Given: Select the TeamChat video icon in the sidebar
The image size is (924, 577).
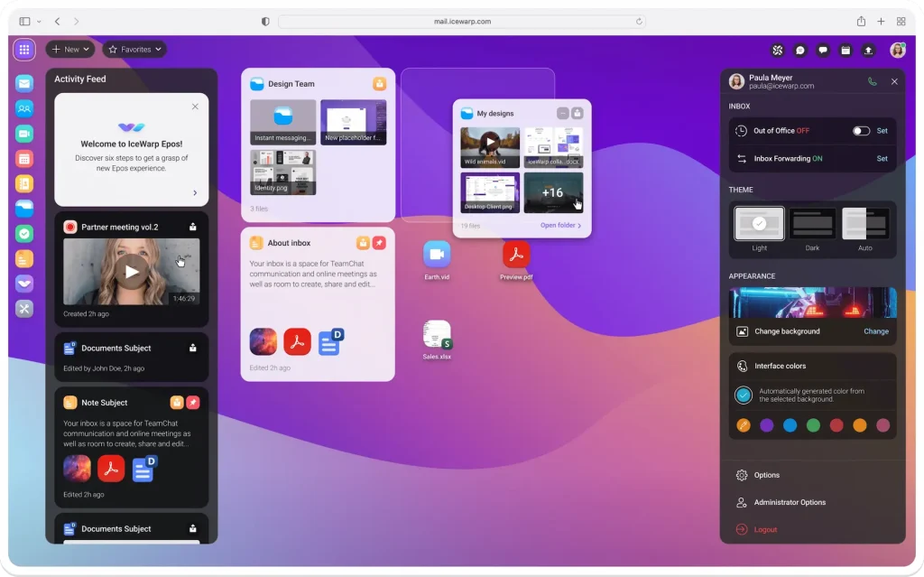Looking at the screenshot, I should click(x=23, y=133).
